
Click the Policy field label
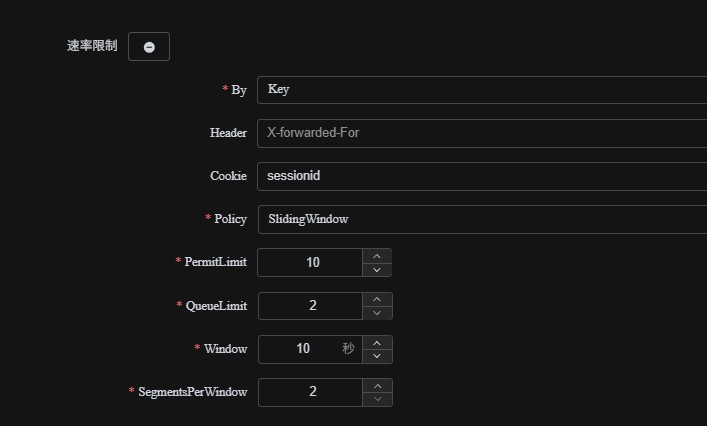pyautogui.click(x=230, y=219)
